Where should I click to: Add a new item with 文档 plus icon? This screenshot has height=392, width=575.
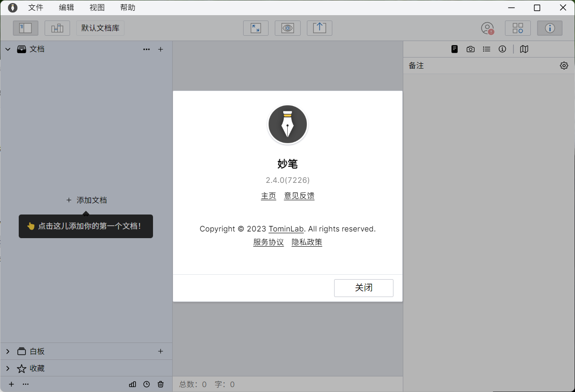pos(161,50)
